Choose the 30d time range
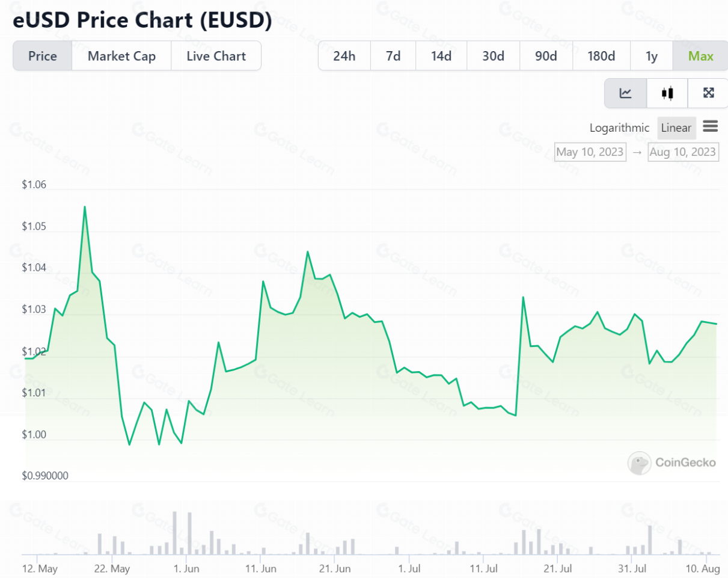The height and width of the screenshot is (578, 728). (493, 57)
